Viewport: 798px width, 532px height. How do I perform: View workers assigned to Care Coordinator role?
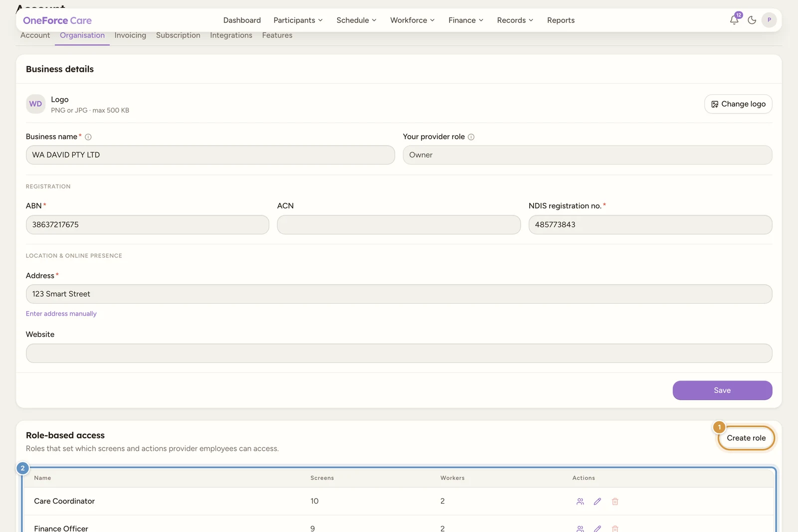point(580,502)
